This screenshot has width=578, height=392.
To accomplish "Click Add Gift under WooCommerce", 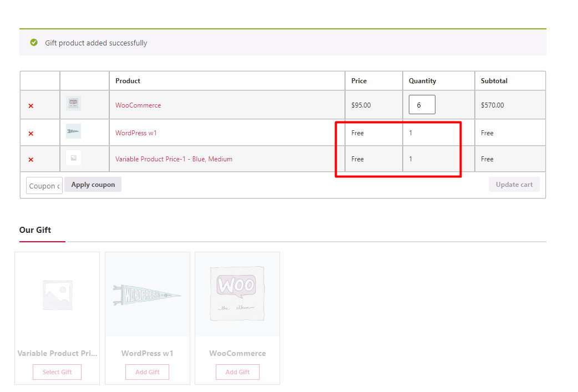I will 237,372.
